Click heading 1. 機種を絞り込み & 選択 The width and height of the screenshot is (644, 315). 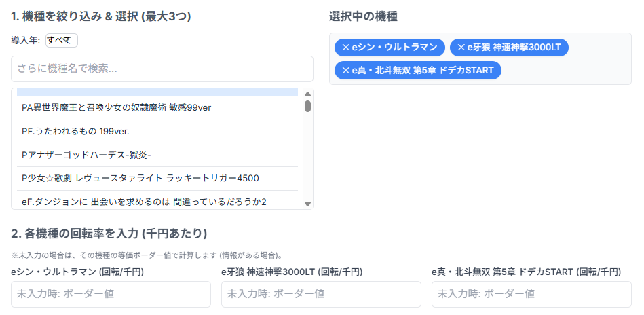(x=101, y=17)
